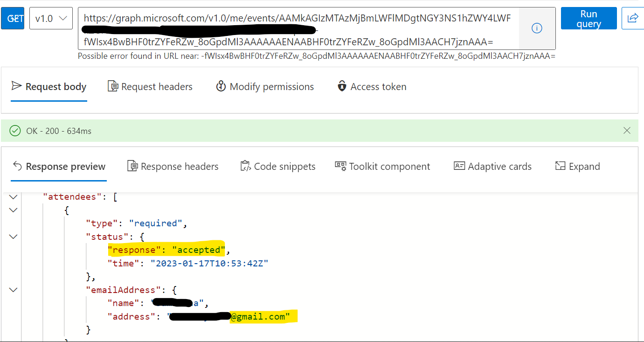
Task: Click the possible error found message
Action: 317,56
